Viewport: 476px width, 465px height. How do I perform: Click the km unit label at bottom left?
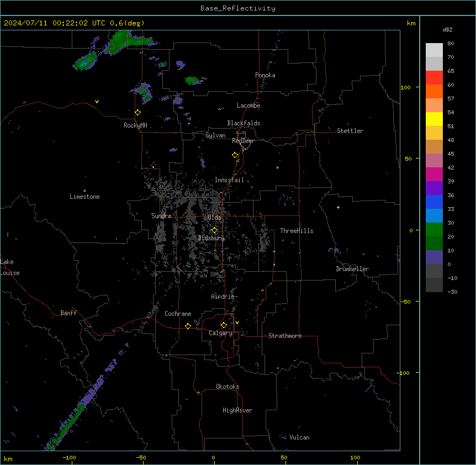[8, 458]
